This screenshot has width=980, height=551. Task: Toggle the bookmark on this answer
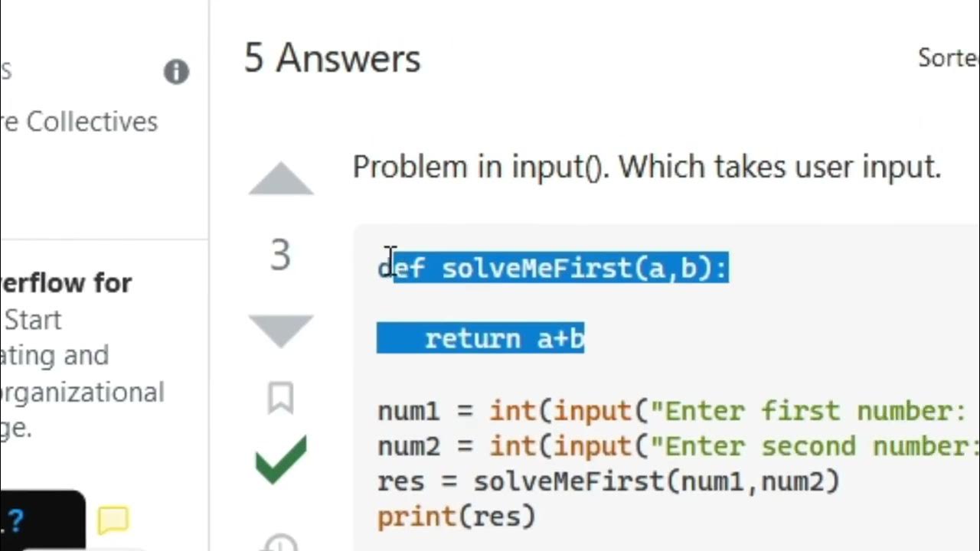tap(280, 398)
